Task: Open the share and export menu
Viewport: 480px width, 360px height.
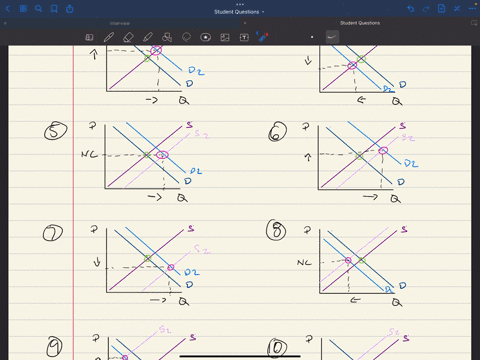Action: (70, 9)
